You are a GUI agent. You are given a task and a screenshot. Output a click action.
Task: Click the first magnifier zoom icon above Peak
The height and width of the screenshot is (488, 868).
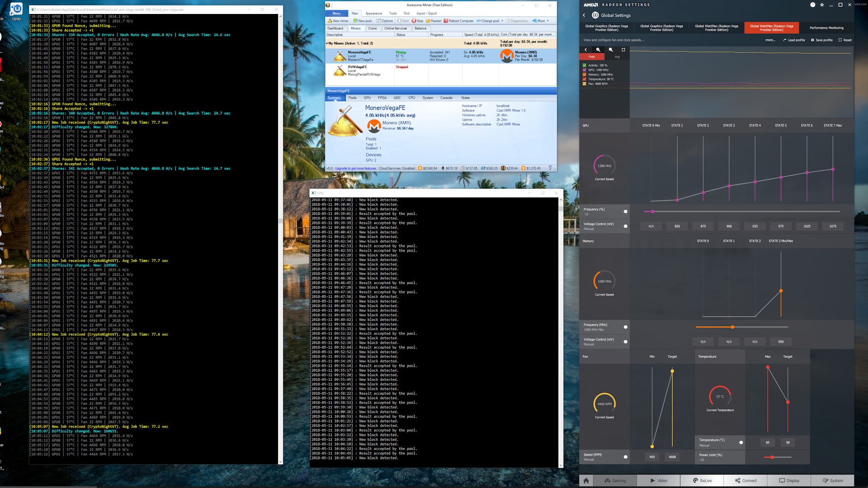pos(598,50)
